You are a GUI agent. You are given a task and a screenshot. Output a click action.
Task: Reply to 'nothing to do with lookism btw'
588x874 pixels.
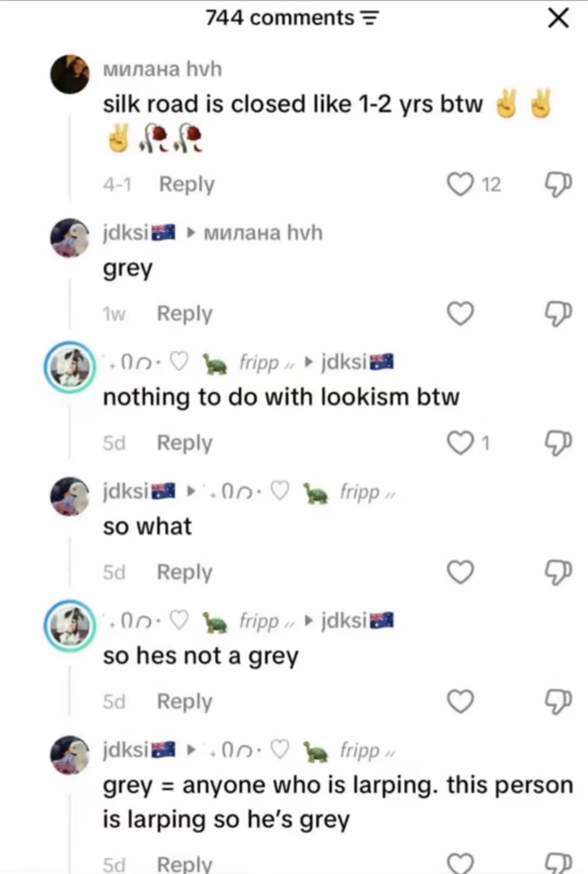(185, 443)
